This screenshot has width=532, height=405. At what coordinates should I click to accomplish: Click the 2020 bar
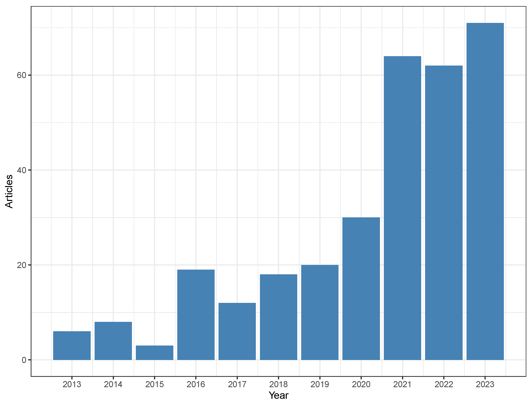point(361,289)
